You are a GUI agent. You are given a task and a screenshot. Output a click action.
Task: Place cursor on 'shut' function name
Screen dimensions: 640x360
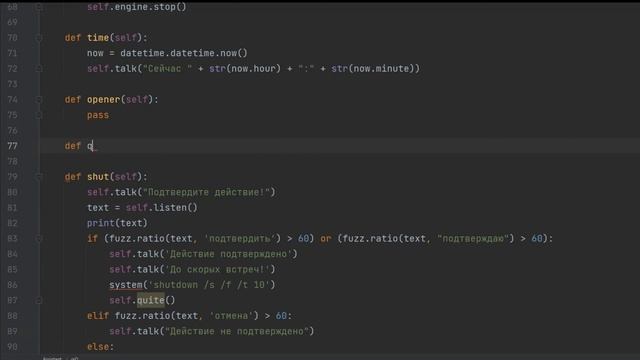98,177
